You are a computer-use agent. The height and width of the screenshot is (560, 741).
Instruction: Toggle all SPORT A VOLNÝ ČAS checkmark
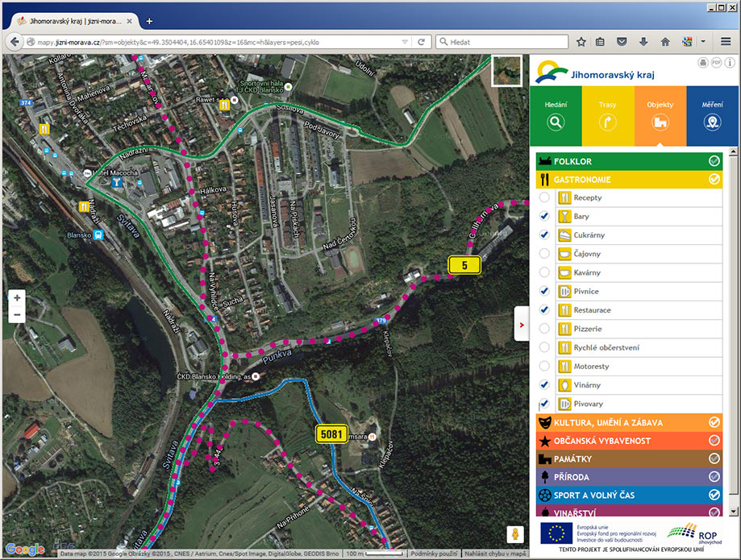point(714,495)
